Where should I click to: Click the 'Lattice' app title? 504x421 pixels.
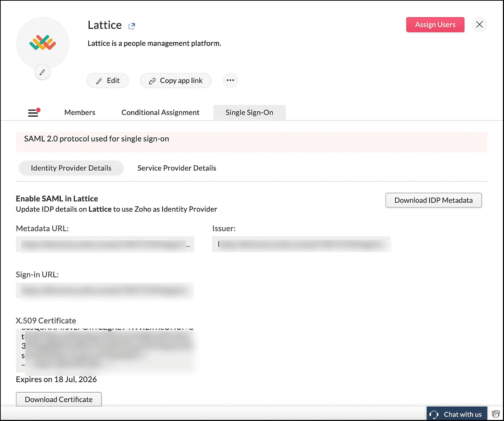coord(105,25)
